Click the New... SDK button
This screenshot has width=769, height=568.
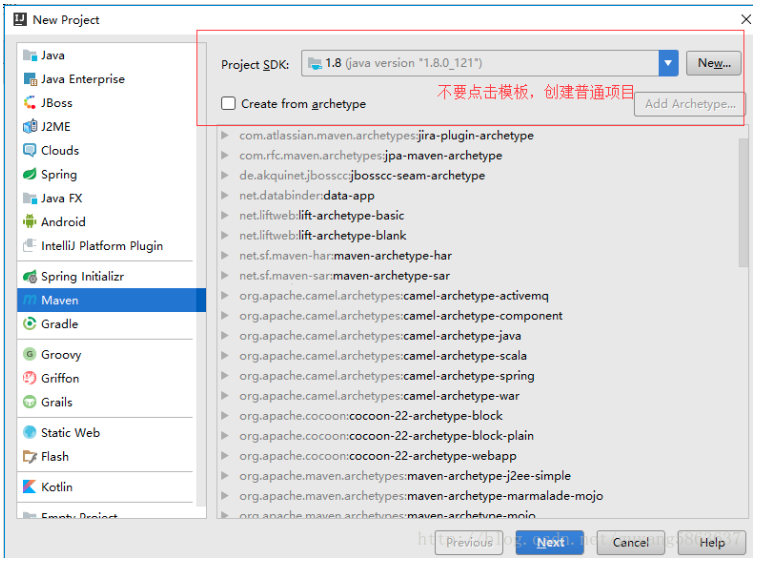point(714,63)
